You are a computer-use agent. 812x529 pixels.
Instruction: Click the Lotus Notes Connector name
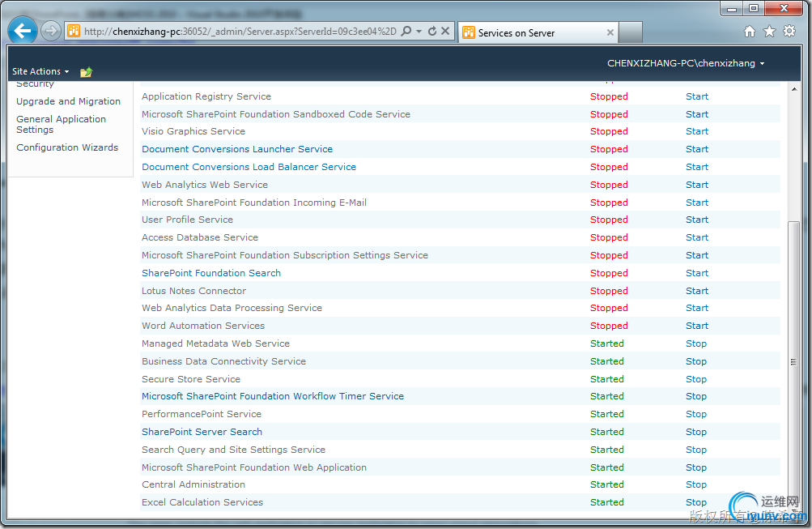(x=194, y=291)
